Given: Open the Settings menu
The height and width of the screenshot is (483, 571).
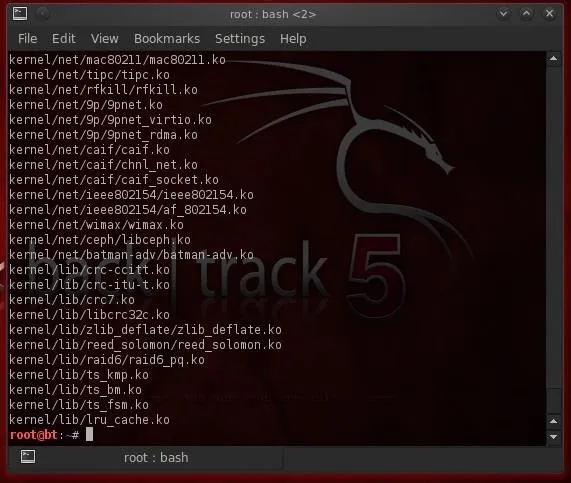Looking at the screenshot, I should (x=240, y=39).
